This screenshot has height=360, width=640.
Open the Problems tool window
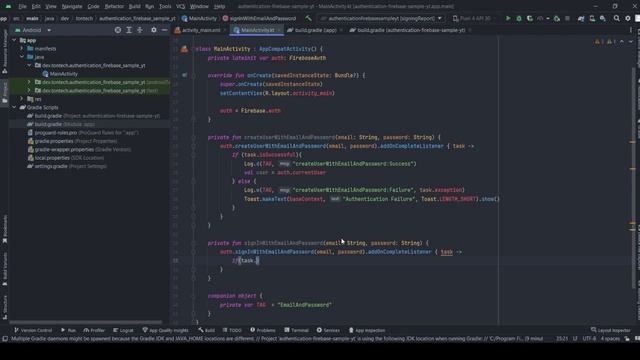tap(263, 330)
